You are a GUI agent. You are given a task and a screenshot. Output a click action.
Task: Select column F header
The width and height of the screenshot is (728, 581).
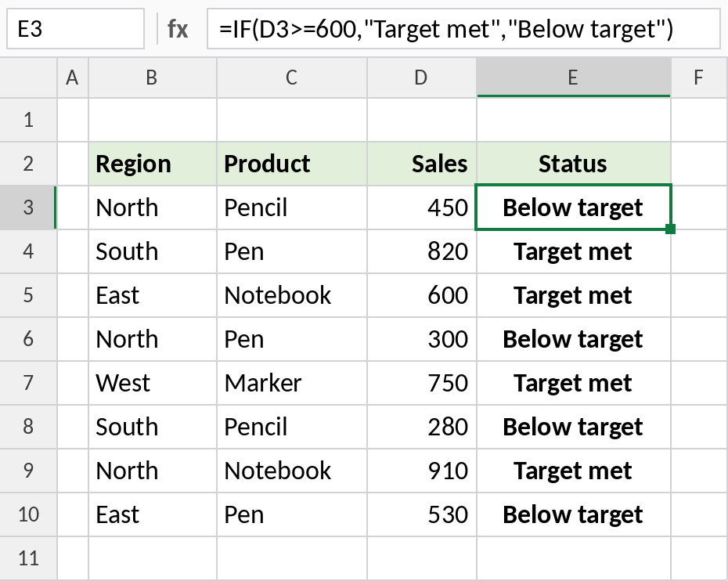(699, 78)
